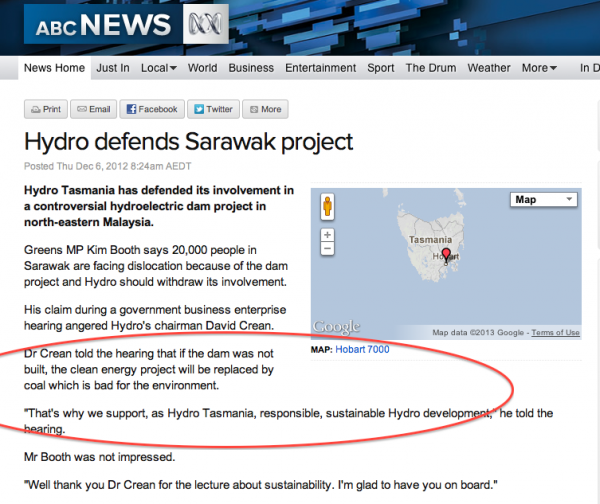Image resolution: width=600 pixels, height=504 pixels.
Task: Share article on Twitter
Action: click(214, 109)
